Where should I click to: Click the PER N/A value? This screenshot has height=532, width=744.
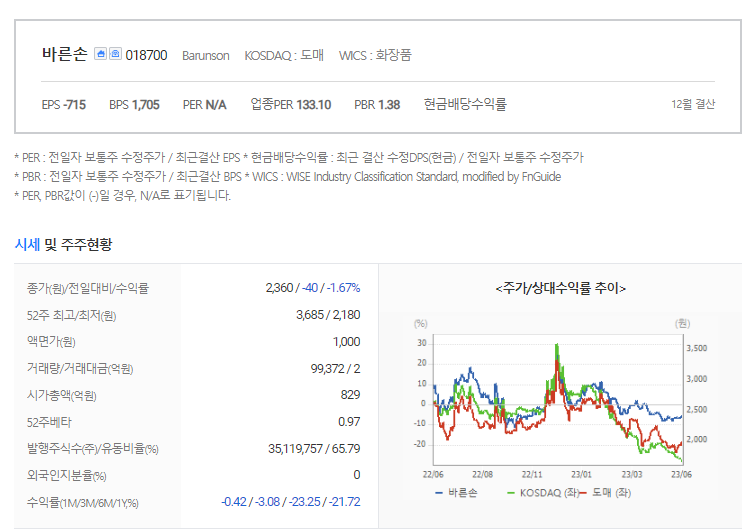[205, 104]
